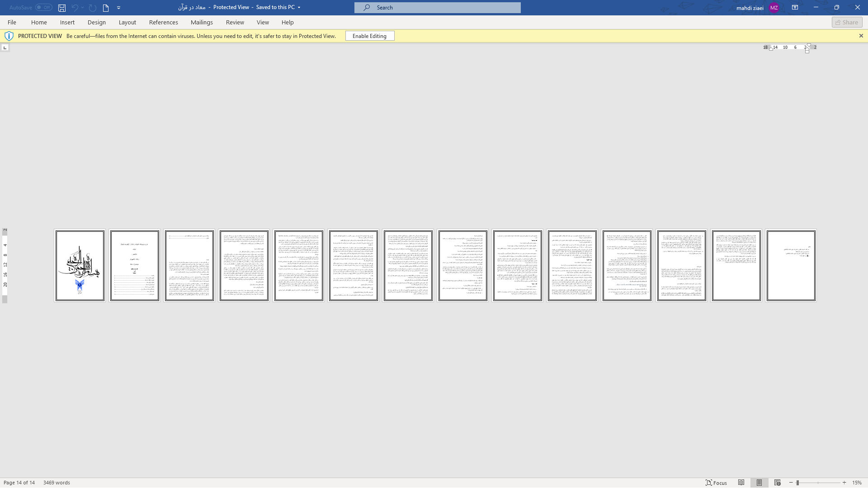Click the Redo icon in the toolbar

click(92, 7)
